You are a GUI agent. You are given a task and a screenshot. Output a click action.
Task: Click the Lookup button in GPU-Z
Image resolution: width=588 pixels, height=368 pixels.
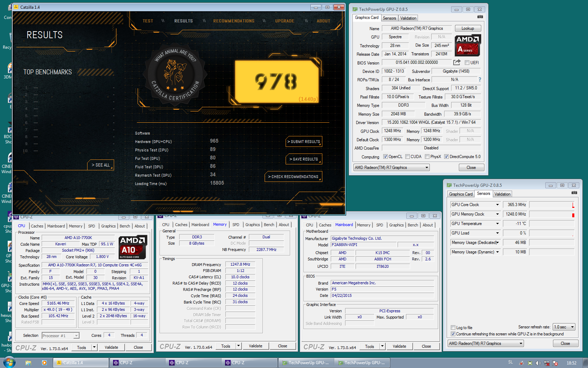468,28
